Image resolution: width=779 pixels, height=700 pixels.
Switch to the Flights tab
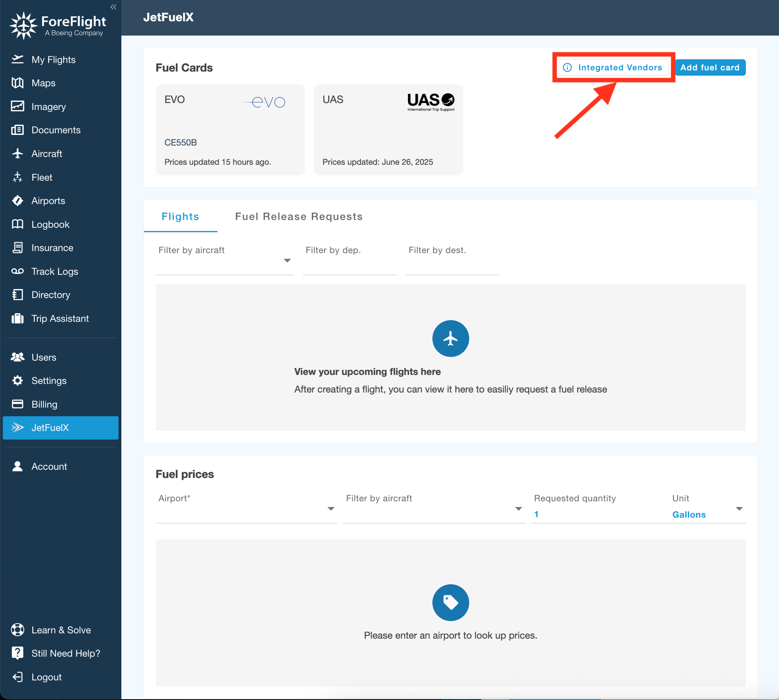click(180, 216)
